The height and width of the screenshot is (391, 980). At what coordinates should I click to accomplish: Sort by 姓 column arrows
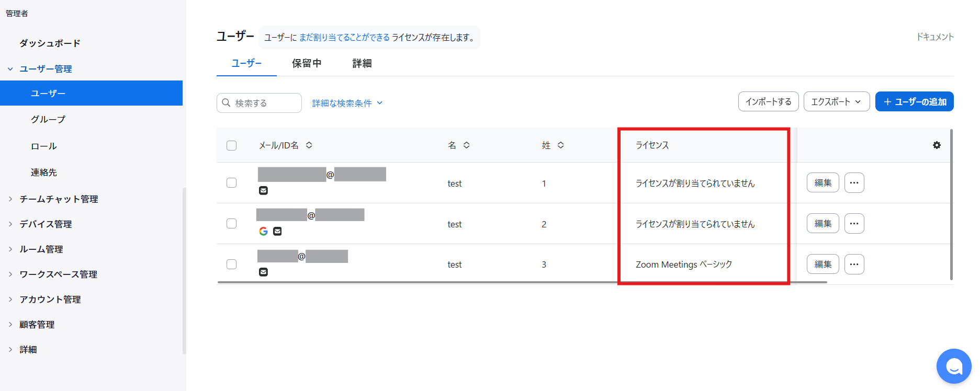(560, 145)
